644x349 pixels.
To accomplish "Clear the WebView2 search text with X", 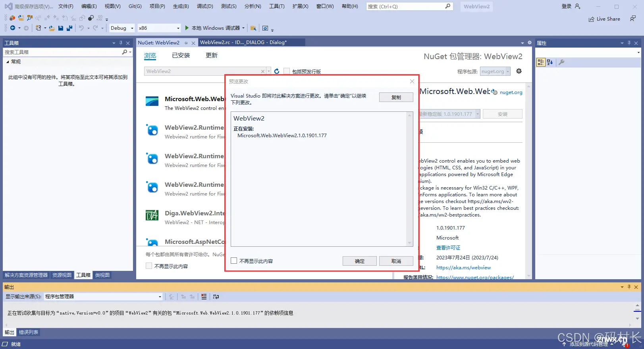I will tap(262, 71).
